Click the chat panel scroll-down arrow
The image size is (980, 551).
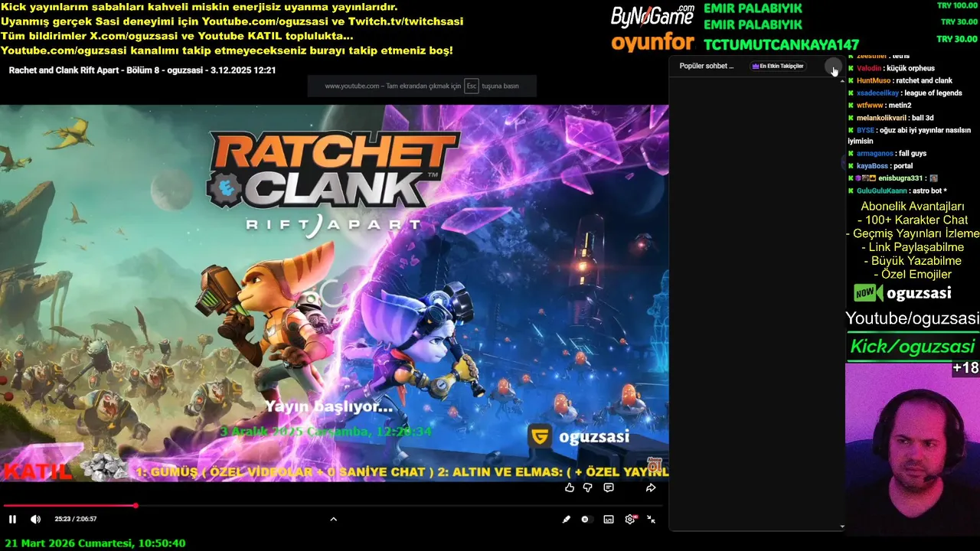click(842, 527)
